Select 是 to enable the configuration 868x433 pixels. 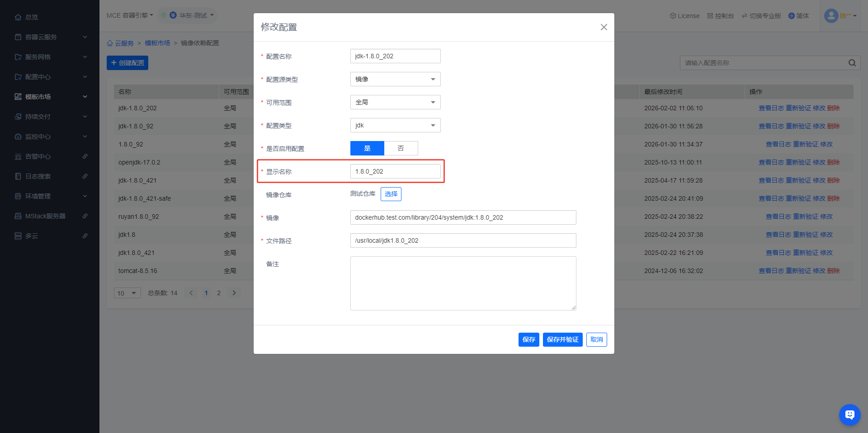pyautogui.click(x=367, y=148)
